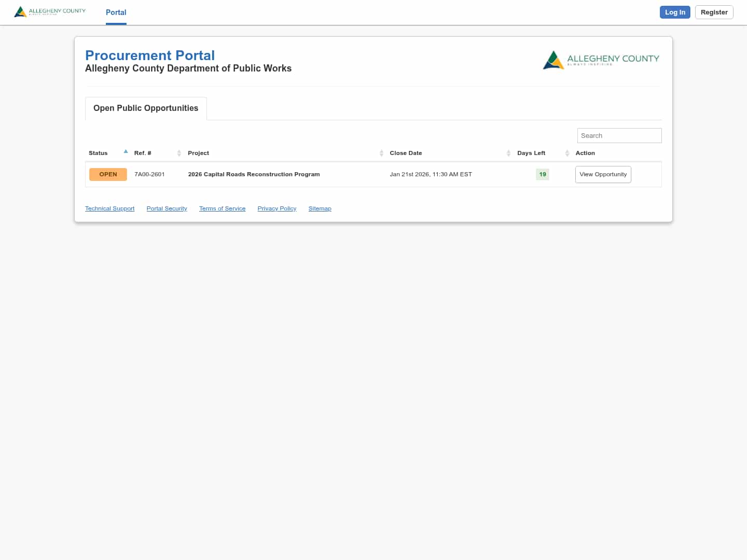Click the Search input field

pos(619,135)
